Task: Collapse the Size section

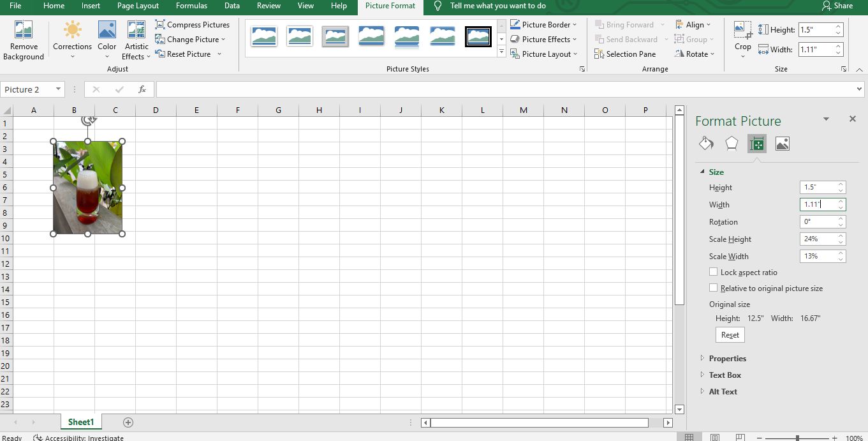Action: coord(703,172)
